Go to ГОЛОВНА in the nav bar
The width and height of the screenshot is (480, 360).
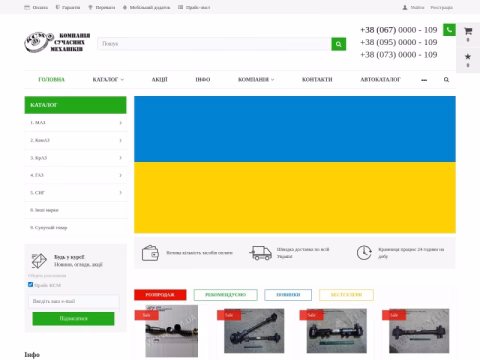click(x=52, y=80)
